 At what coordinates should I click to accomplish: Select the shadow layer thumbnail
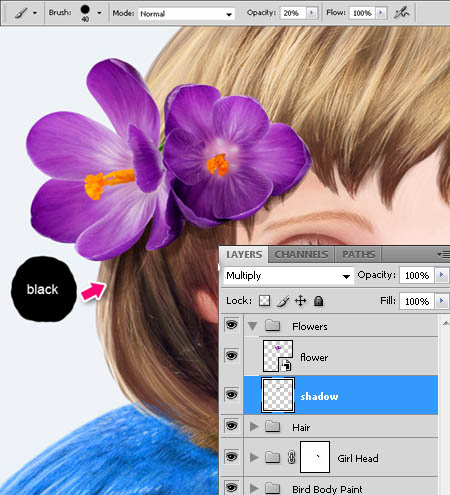[278, 395]
